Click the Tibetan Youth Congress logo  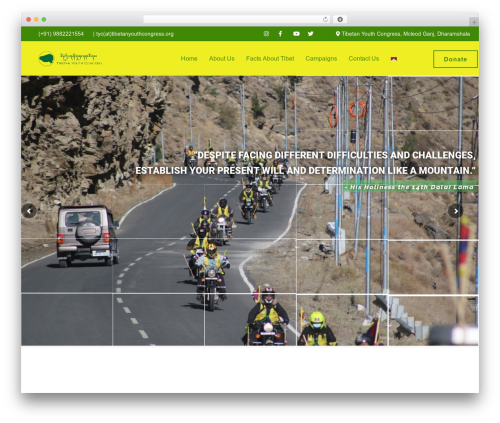point(70,59)
